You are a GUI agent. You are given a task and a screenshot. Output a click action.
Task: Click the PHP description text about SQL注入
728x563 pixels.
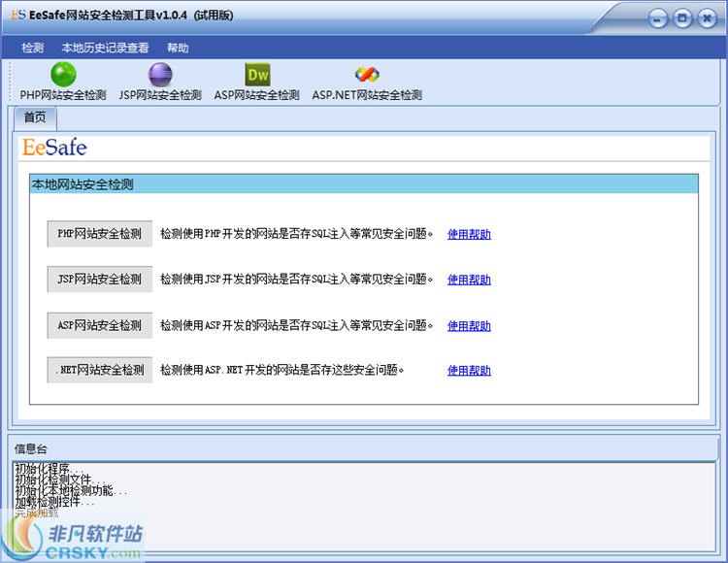tap(296, 234)
